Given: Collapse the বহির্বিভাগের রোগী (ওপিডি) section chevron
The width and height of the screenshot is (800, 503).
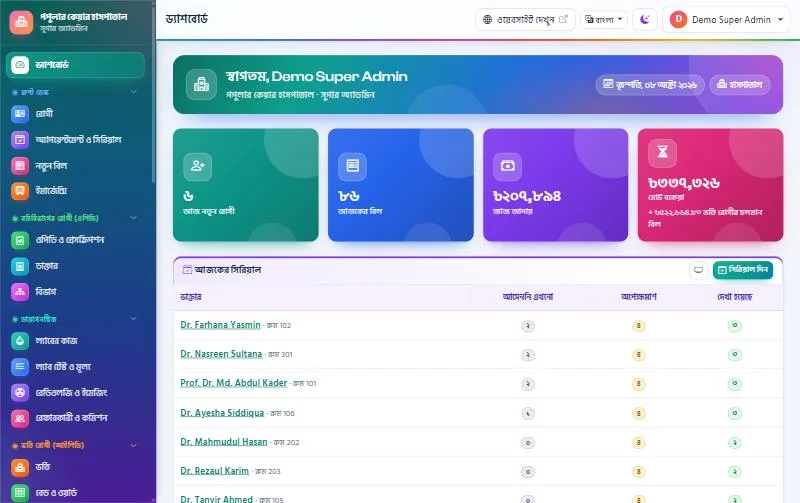Looking at the screenshot, I should pos(133,218).
